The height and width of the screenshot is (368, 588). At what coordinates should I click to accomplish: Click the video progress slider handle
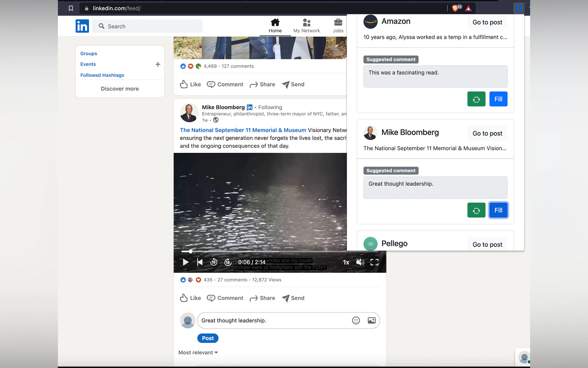coord(191,251)
